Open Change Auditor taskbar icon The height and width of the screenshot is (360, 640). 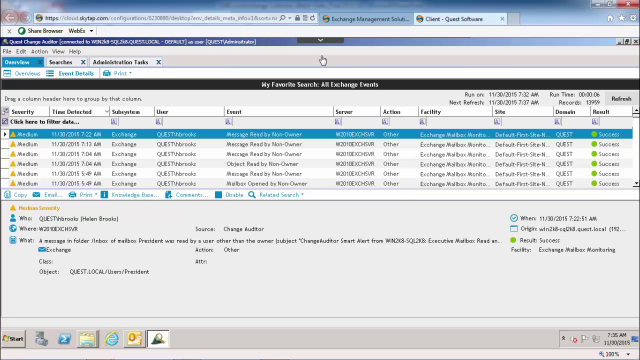pyautogui.click(x=158, y=339)
